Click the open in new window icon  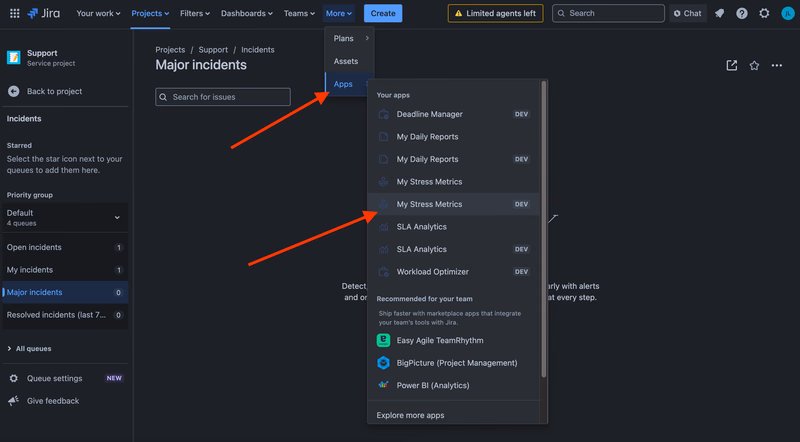coord(732,65)
